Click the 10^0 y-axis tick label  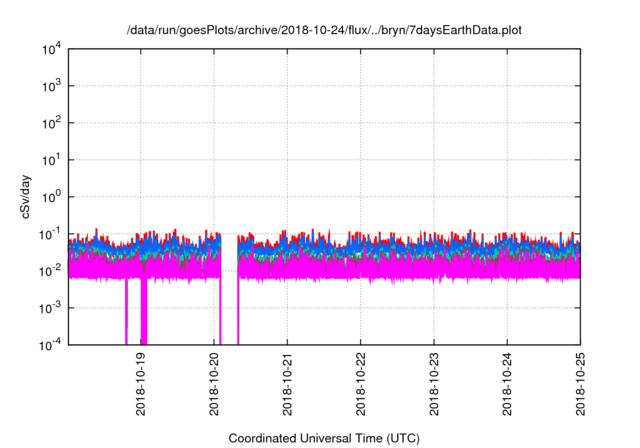point(52,197)
